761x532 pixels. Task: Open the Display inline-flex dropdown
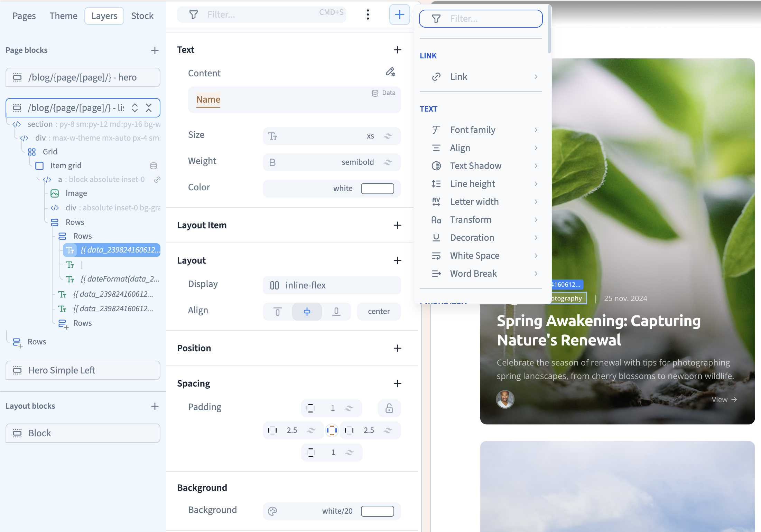click(332, 285)
